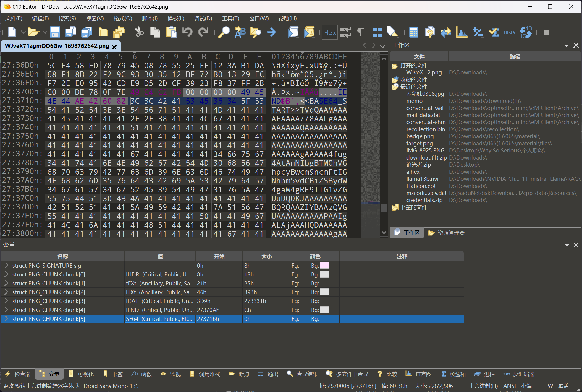
Task: Open the 工作区 panel options dropdown
Action: tap(567, 45)
